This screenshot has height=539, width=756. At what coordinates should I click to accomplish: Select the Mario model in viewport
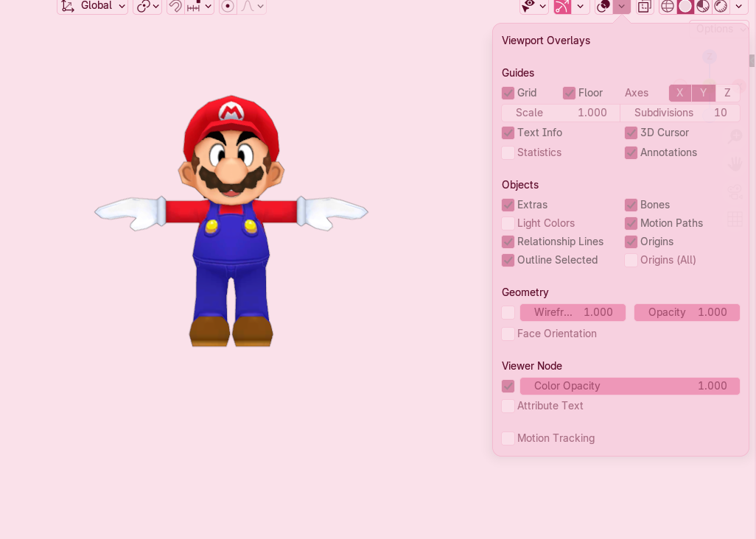click(x=231, y=221)
